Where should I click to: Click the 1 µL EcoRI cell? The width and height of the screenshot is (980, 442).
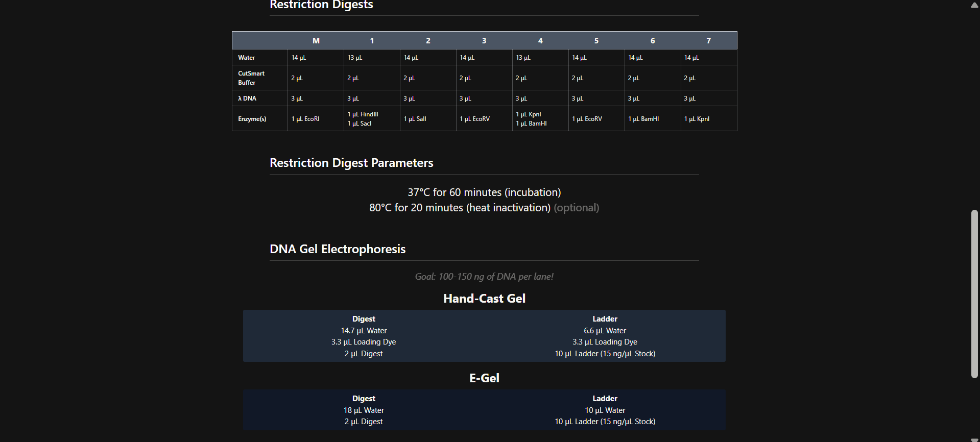point(305,119)
